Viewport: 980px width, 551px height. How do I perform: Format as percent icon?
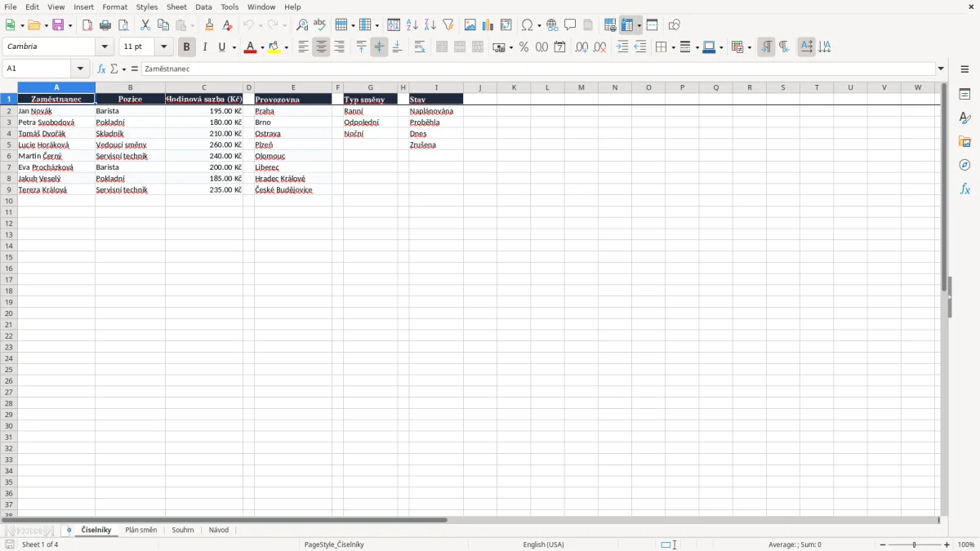coord(523,47)
